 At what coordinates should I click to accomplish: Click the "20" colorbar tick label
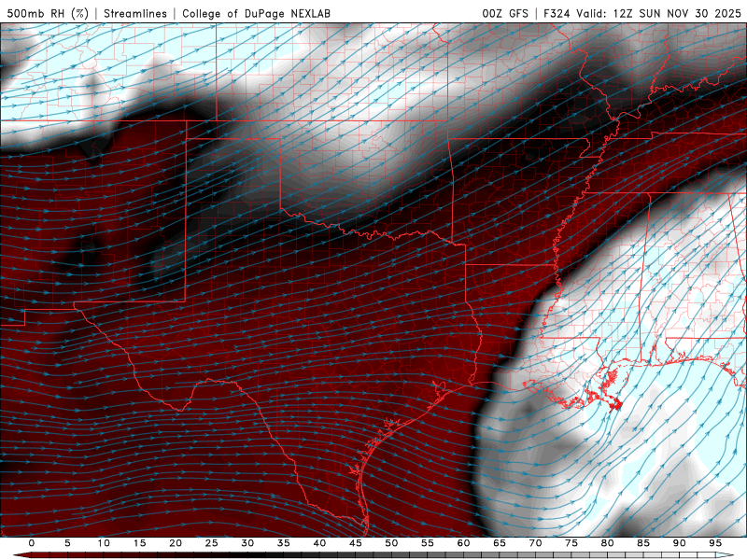[x=176, y=543]
